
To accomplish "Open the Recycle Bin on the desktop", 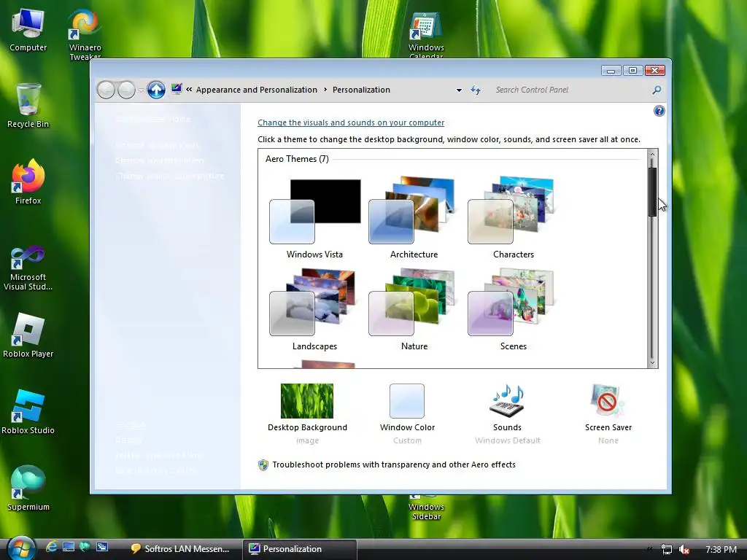I will (28, 106).
